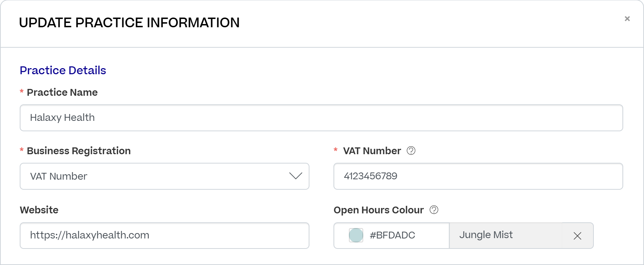This screenshot has height=265, width=644.
Task: Clear the Jungle Mist colour selection
Action: pos(577,236)
